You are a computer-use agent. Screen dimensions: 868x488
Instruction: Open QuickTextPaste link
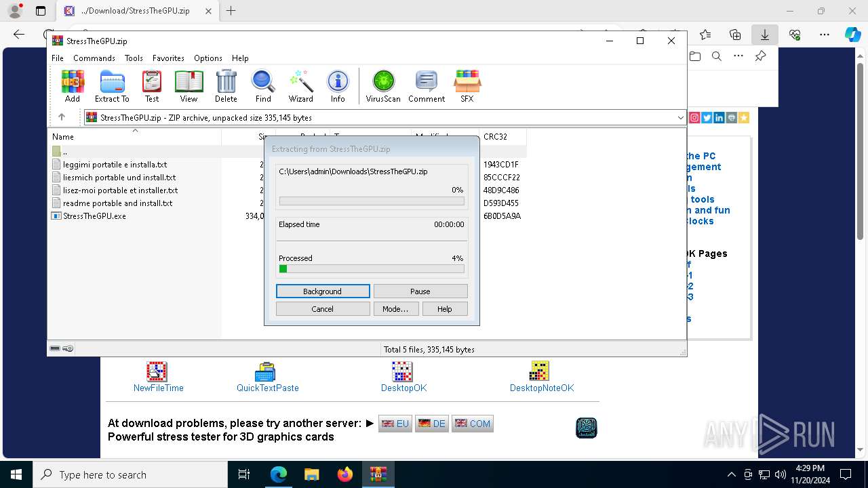[268, 388]
